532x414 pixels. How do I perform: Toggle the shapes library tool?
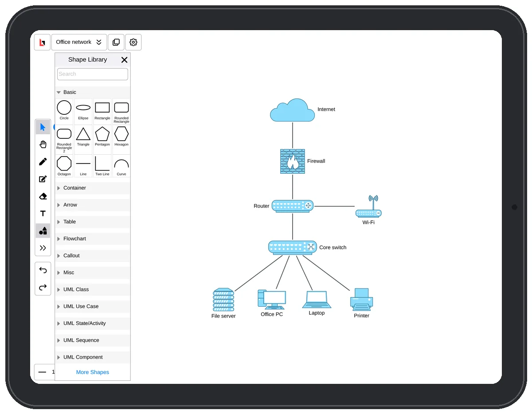point(43,231)
